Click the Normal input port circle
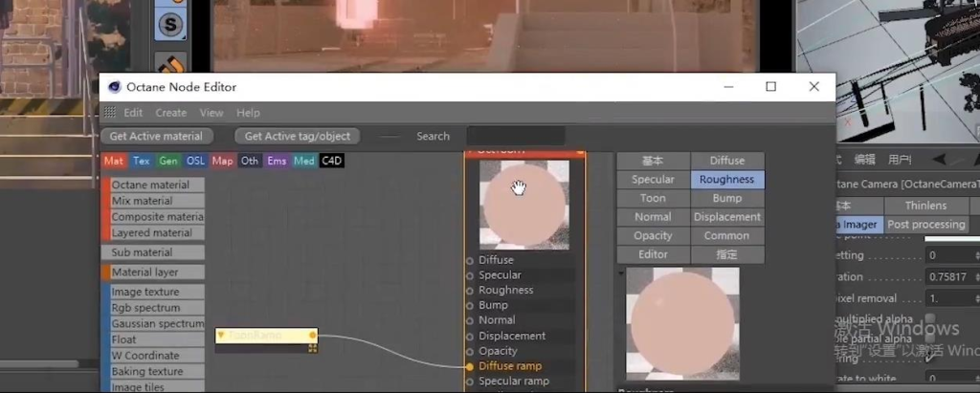Viewport: 980px width, 393px height. point(469,320)
